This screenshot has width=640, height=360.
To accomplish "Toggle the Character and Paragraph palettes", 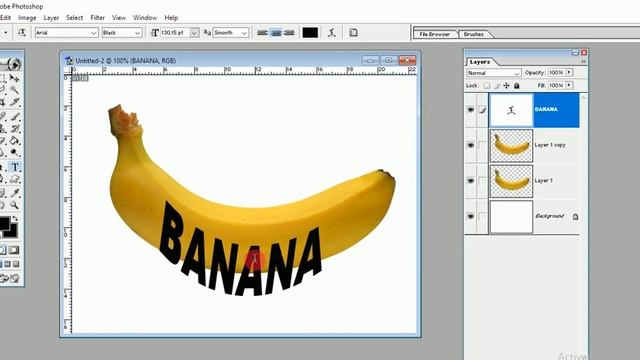I will pos(353,33).
